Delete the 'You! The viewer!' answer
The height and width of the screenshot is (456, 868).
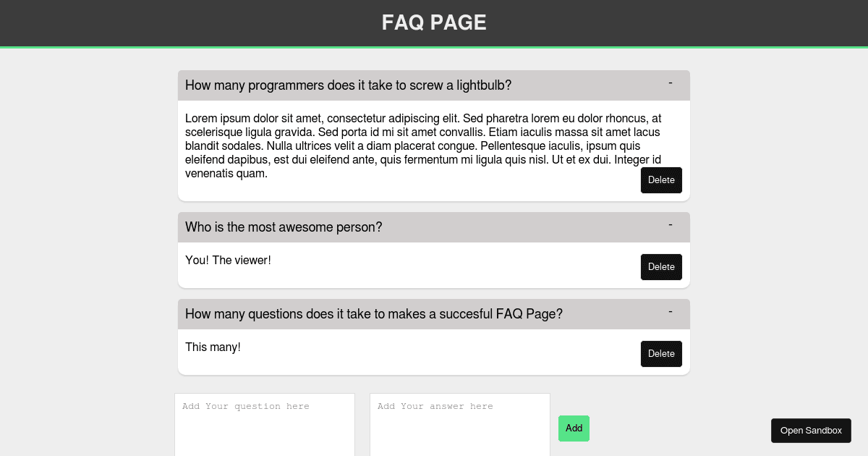point(661,267)
